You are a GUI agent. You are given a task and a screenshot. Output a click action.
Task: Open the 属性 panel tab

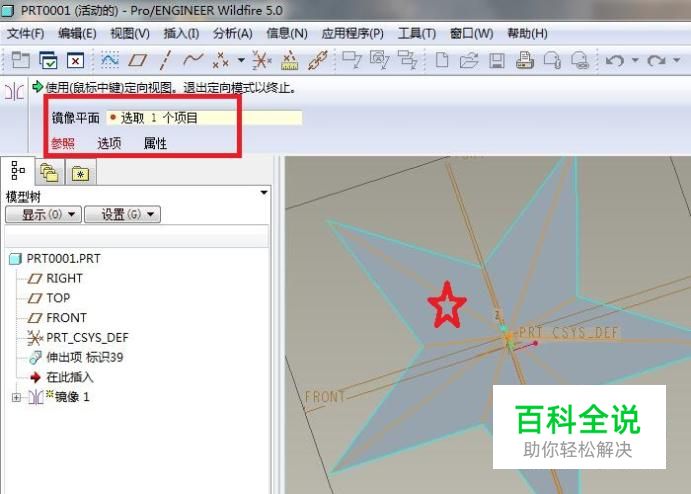(155, 143)
